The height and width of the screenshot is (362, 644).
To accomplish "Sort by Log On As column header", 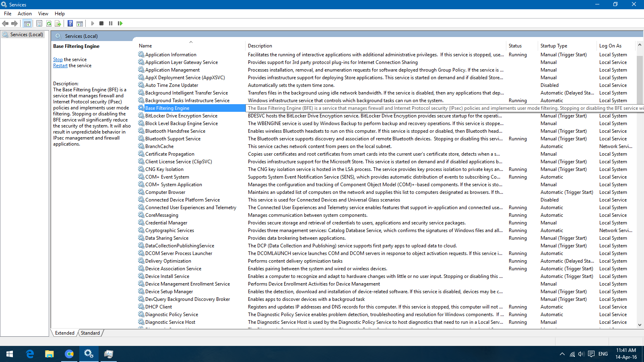I will (616, 46).
